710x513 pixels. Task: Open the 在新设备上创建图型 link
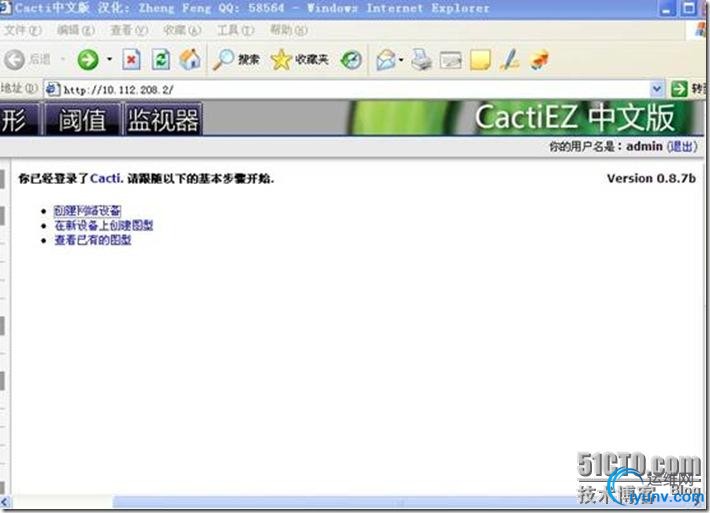104,225
